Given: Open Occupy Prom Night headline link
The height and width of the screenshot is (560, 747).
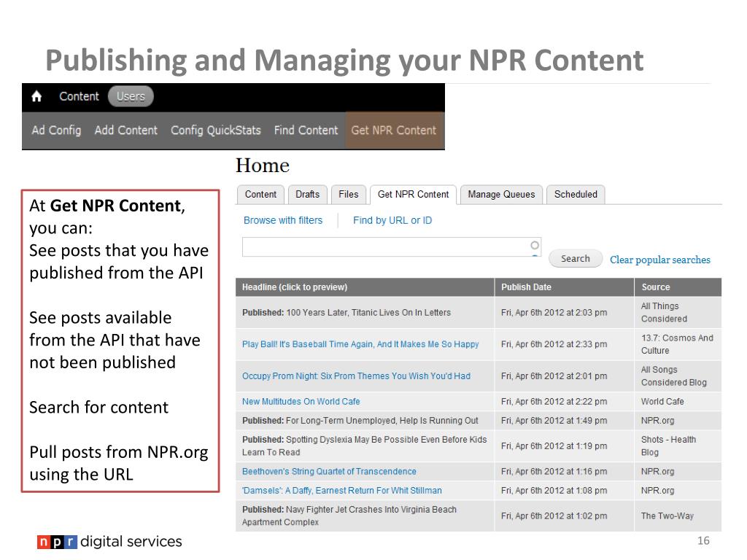Looking at the screenshot, I should coord(356,376).
